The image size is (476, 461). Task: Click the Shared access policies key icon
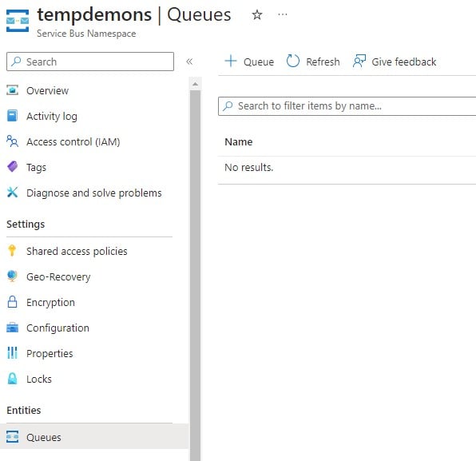(x=12, y=251)
